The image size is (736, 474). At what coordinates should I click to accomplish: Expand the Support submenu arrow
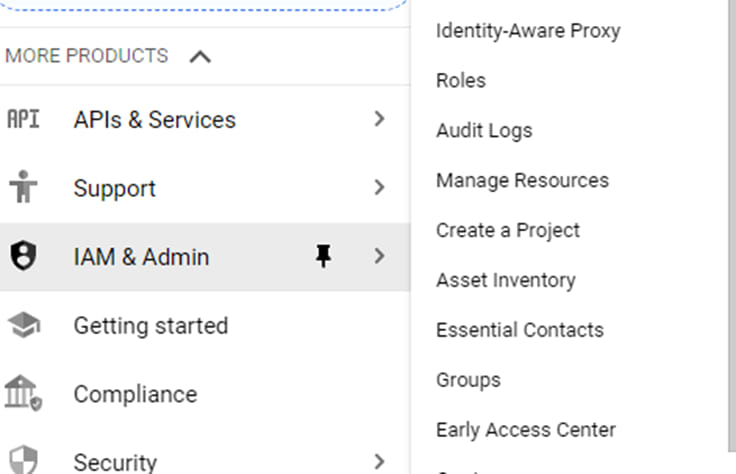(379, 187)
